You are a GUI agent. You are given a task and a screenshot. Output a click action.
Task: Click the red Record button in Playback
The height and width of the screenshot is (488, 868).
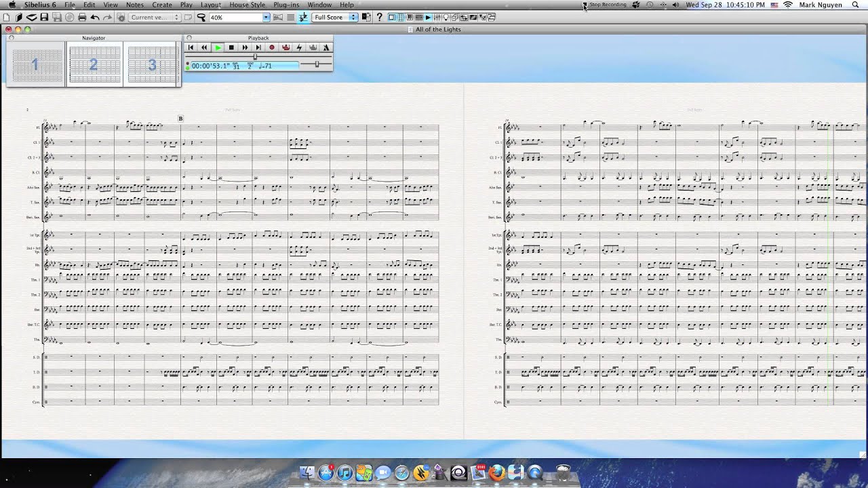click(x=272, y=47)
